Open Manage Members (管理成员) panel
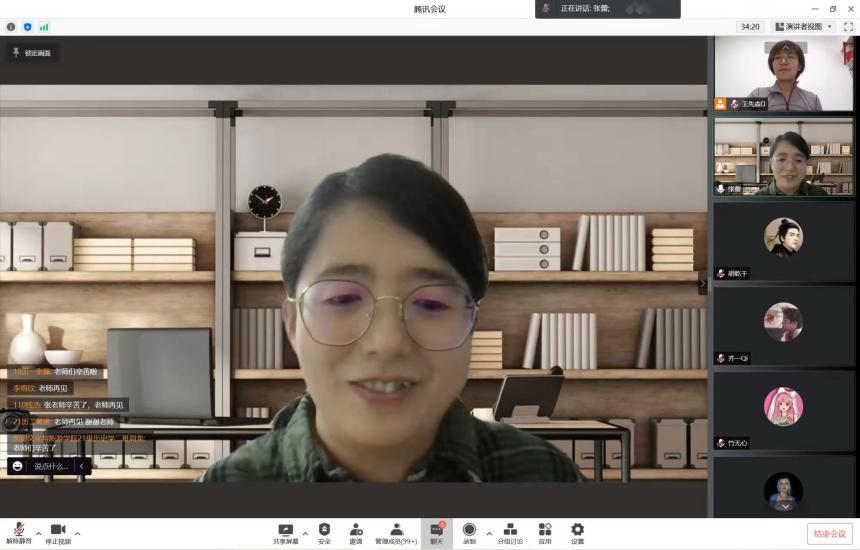The image size is (860, 550). click(396, 533)
